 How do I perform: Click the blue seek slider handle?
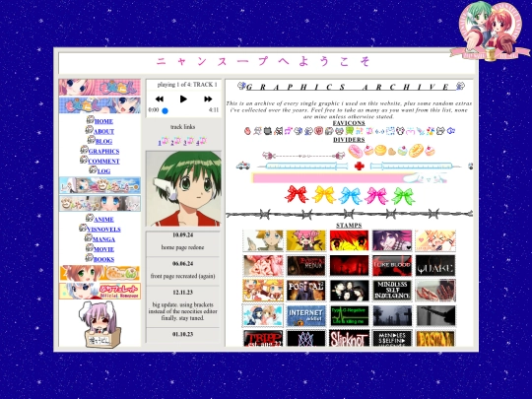point(165,111)
